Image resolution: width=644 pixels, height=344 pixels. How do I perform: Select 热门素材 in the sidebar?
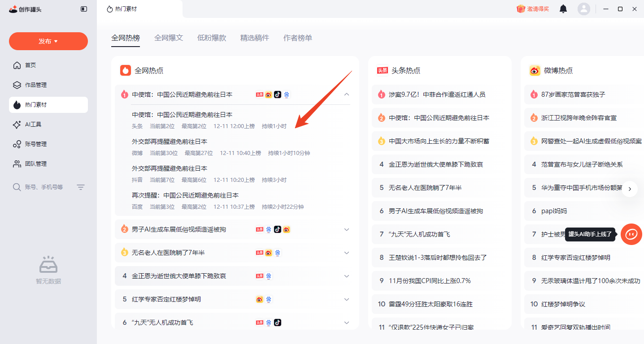pos(36,104)
